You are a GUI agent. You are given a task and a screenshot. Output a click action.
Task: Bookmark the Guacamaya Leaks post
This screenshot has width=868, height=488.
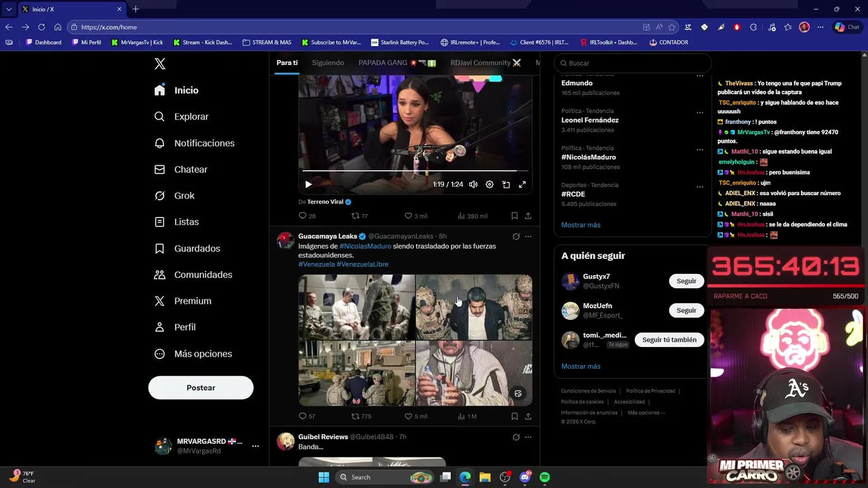click(515, 416)
